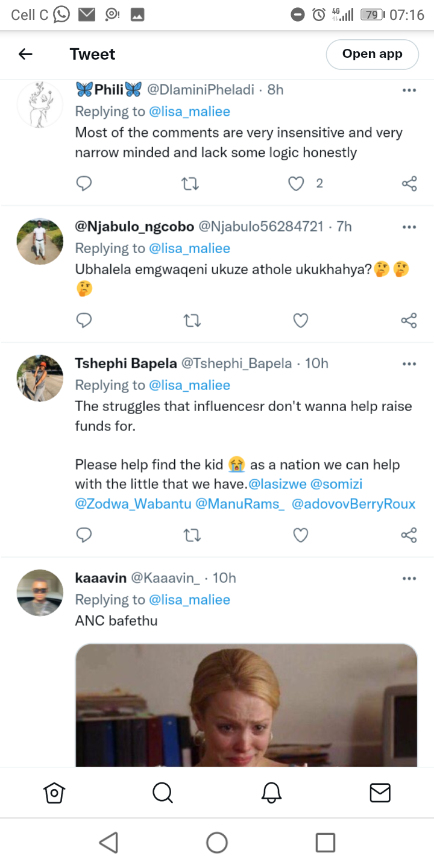The height and width of the screenshot is (868, 434).
Task: Open the @Zodwa_Wabantu mention link
Action: [132, 504]
